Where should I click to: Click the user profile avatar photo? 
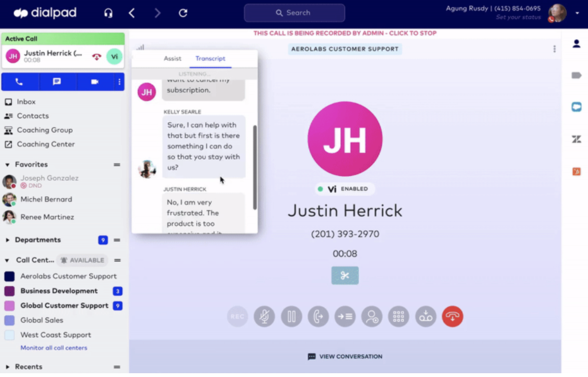[557, 13]
